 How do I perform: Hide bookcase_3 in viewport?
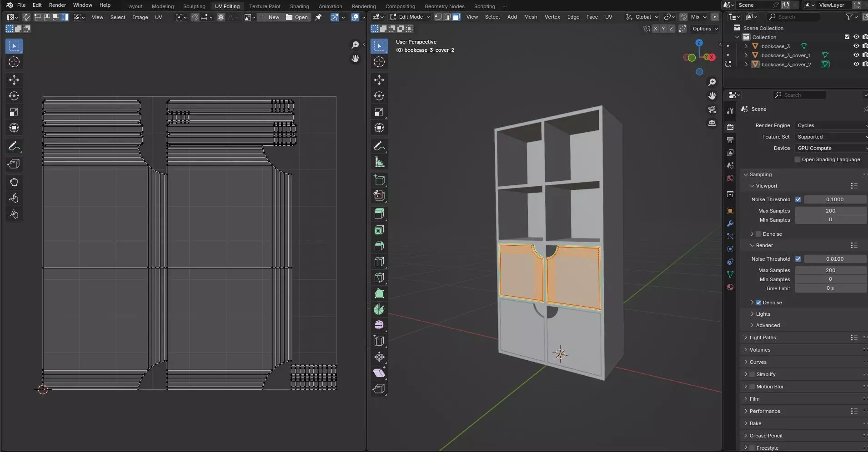(x=856, y=46)
